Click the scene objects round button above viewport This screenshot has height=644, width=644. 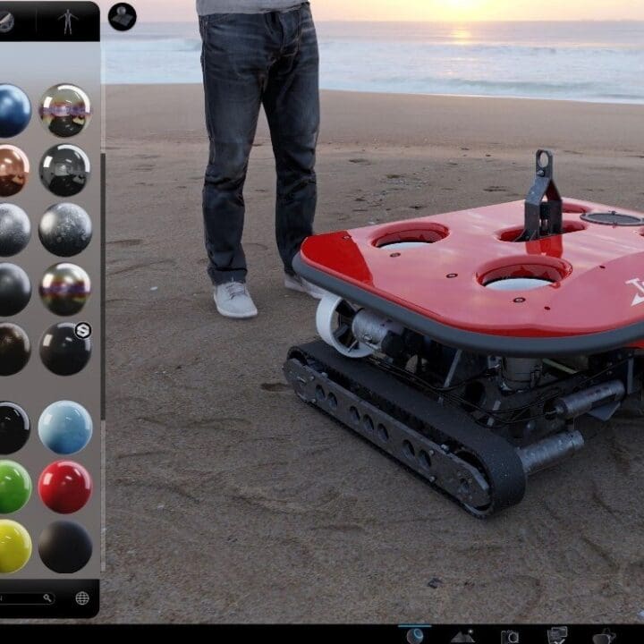(x=123, y=16)
